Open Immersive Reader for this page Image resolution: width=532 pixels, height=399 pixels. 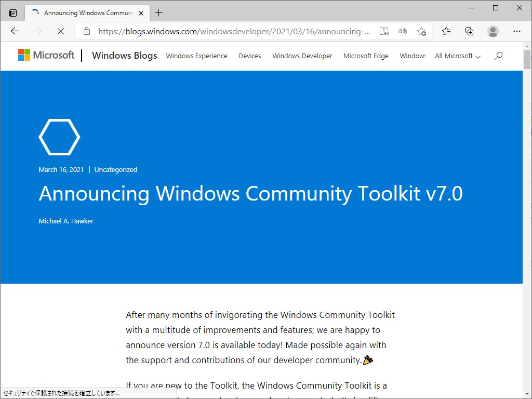click(384, 31)
